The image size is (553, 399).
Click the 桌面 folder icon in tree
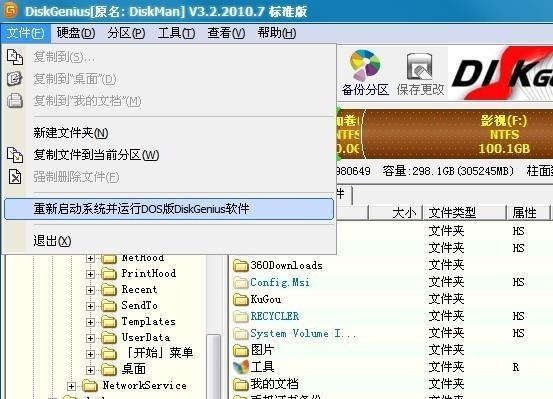[109, 370]
